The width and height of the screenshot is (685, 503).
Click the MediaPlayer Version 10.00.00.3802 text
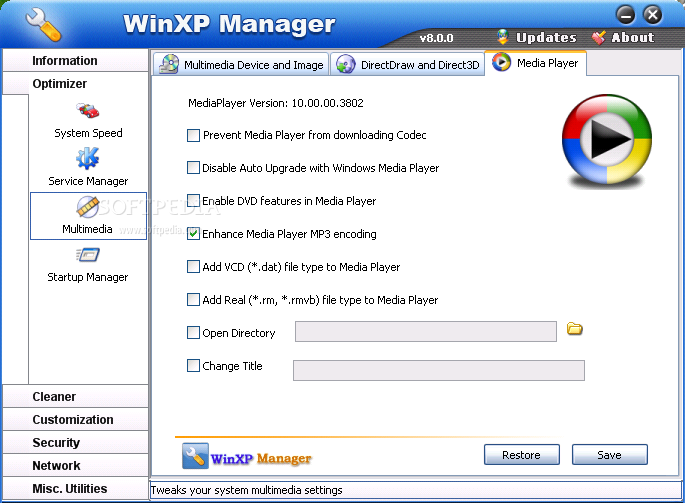coord(276,103)
